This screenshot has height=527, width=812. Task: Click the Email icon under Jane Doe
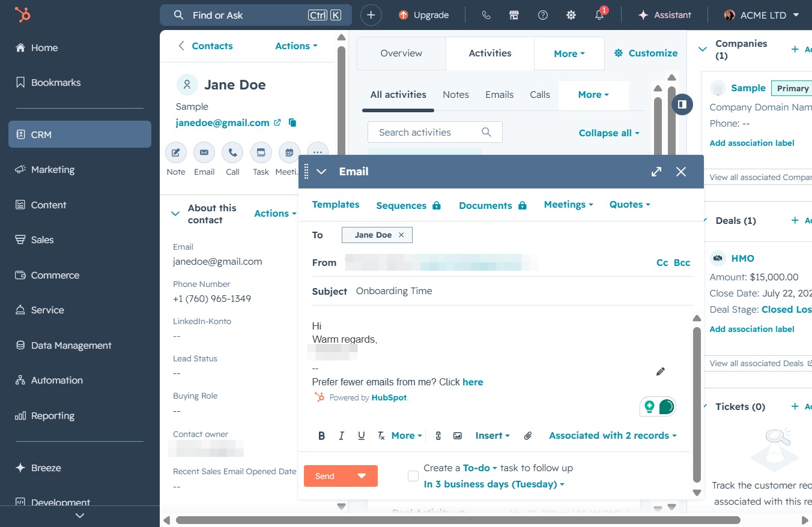(x=204, y=152)
